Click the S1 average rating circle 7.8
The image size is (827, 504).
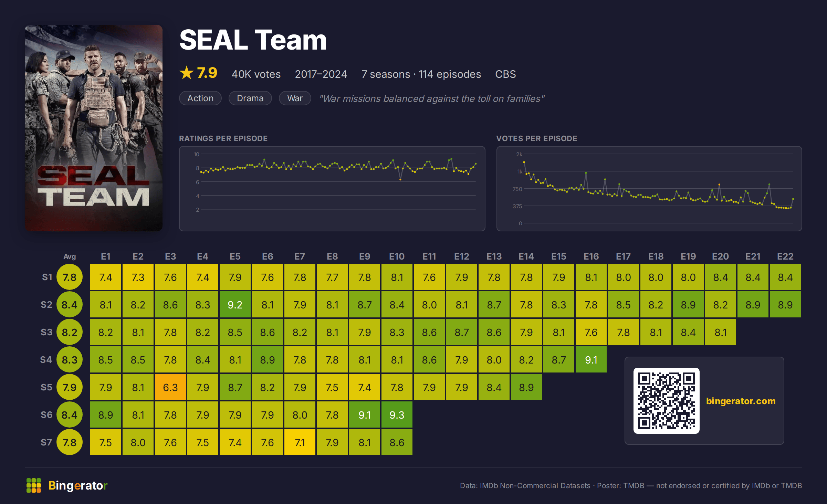pyautogui.click(x=70, y=277)
